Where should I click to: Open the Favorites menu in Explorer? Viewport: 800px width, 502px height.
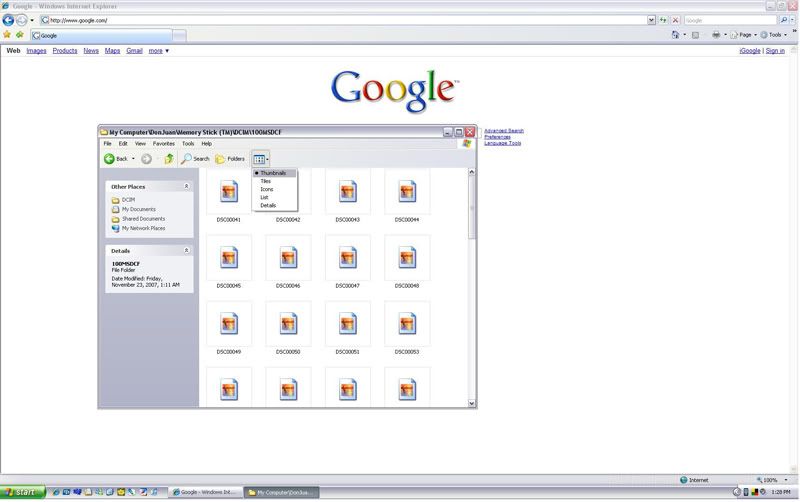coord(164,144)
